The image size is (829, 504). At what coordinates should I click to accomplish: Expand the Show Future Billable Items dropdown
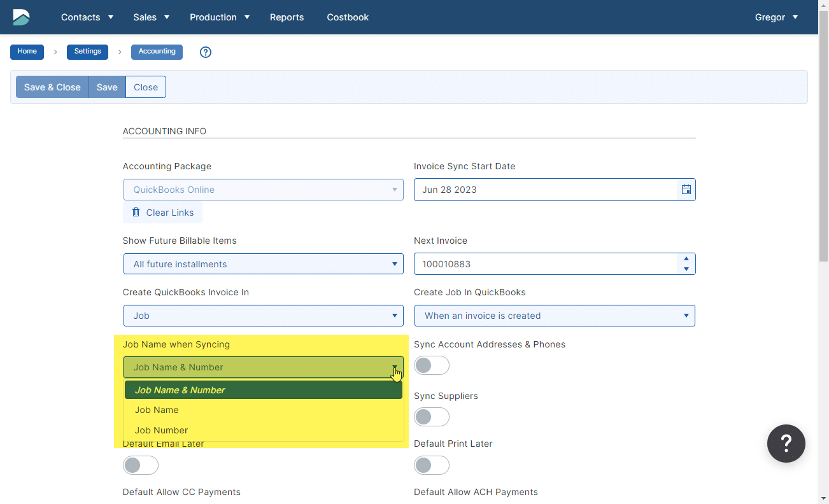pyautogui.click(x=263, y=264)
